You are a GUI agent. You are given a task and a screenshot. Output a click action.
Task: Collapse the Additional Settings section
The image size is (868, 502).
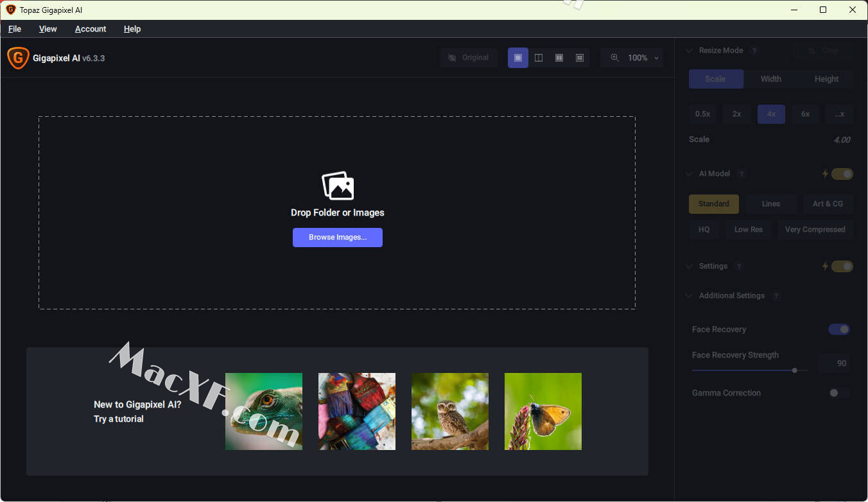pyautogui.click(x=689, y=296)
